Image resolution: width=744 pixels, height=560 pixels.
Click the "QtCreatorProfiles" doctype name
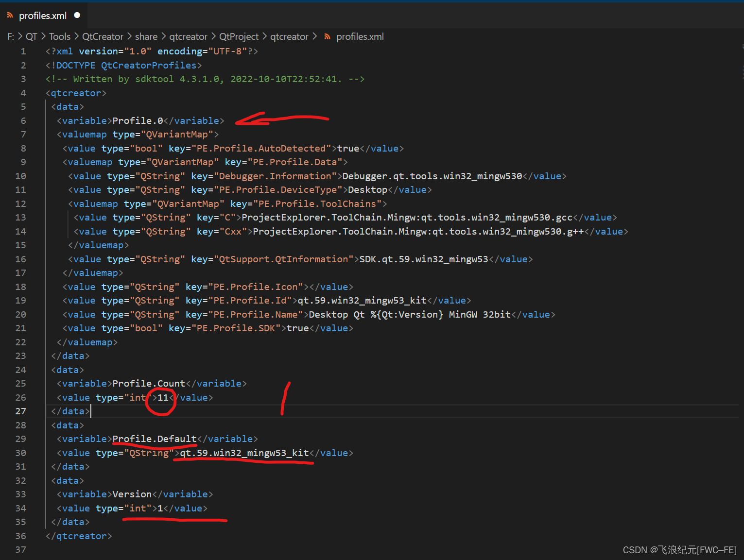pos(149,66)
